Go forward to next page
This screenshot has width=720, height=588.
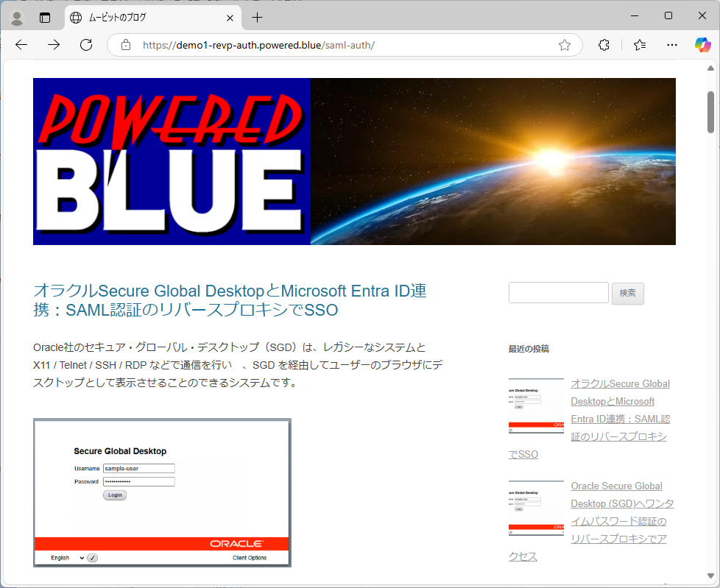click(x=54, y=45)
